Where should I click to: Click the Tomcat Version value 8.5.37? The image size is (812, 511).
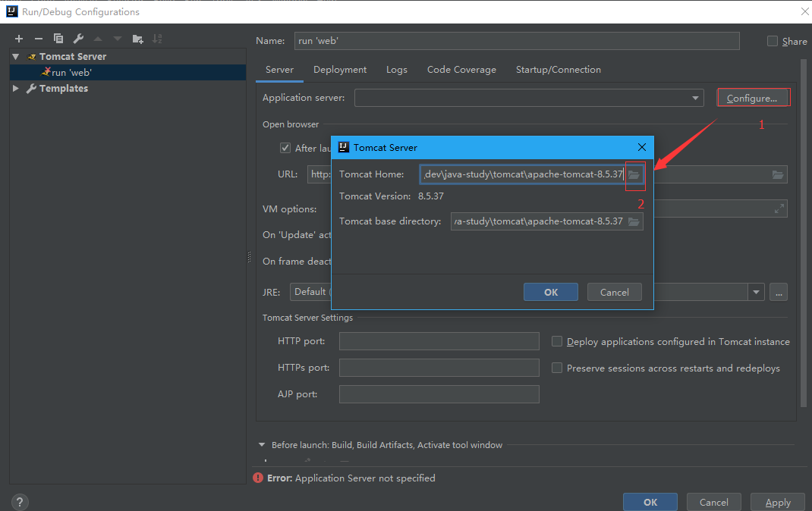coord(431,196)
